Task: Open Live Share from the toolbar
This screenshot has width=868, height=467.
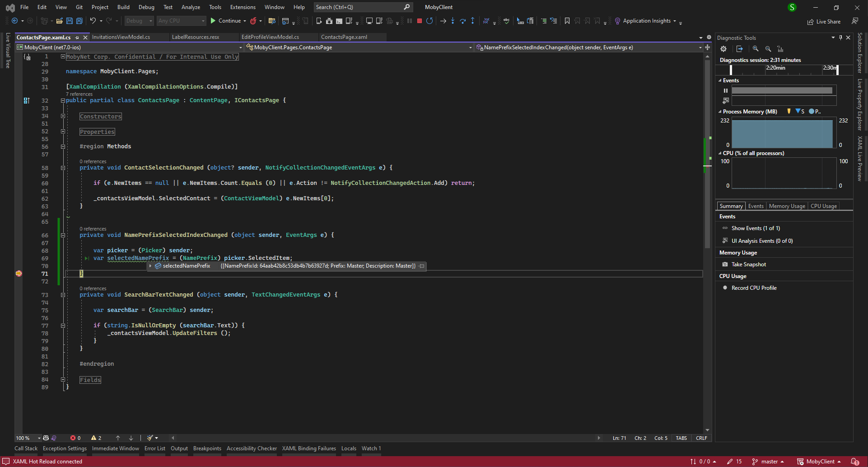Action: click(x=824, y=21)
